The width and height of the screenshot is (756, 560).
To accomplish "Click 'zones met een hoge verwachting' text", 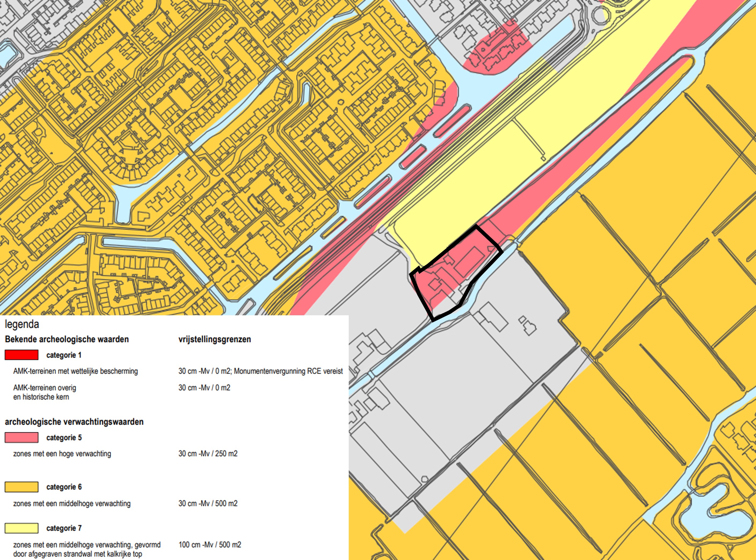I will pos(62,453).
